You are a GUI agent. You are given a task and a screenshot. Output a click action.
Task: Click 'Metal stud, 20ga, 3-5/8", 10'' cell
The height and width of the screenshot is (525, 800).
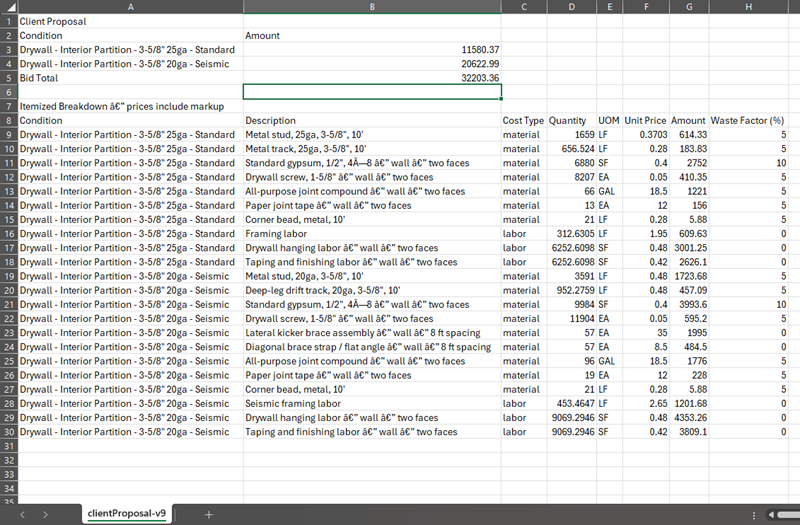(x=372, y=276)
